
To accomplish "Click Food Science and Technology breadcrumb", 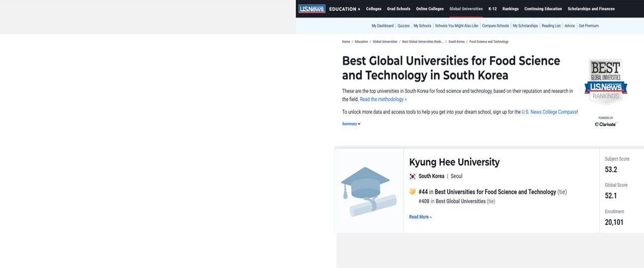I will (x=489, y=42).
